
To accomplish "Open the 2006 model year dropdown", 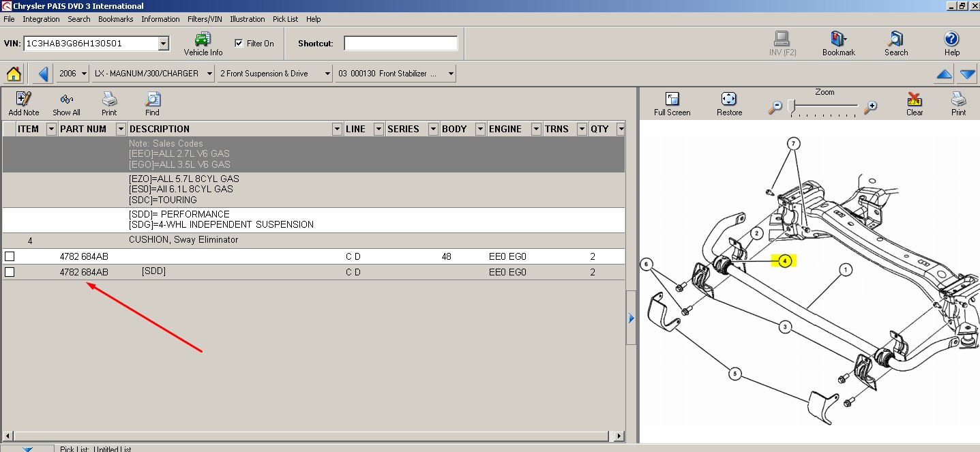I will click(84, 74).
